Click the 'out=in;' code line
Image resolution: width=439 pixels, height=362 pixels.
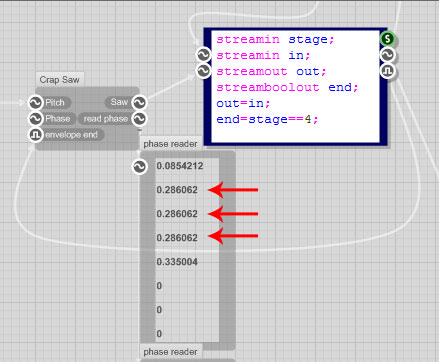[243, 103]
